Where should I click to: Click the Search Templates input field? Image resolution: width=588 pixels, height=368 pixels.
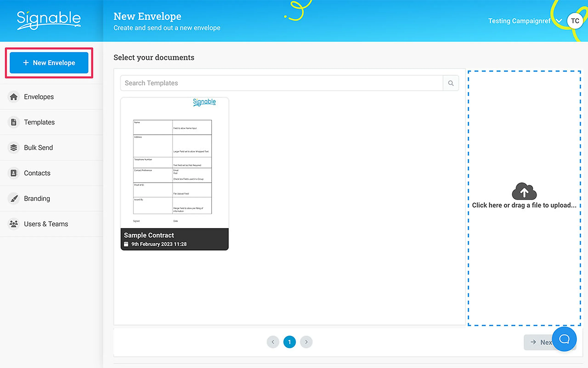(282, 83)
